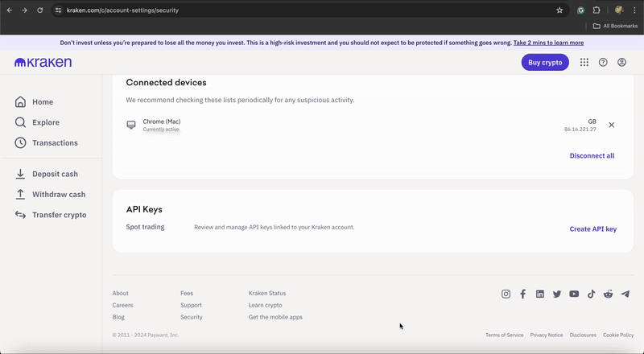Open Take 2 mins to learn more link
Screen dimensions: 644x354
point(548,43)
